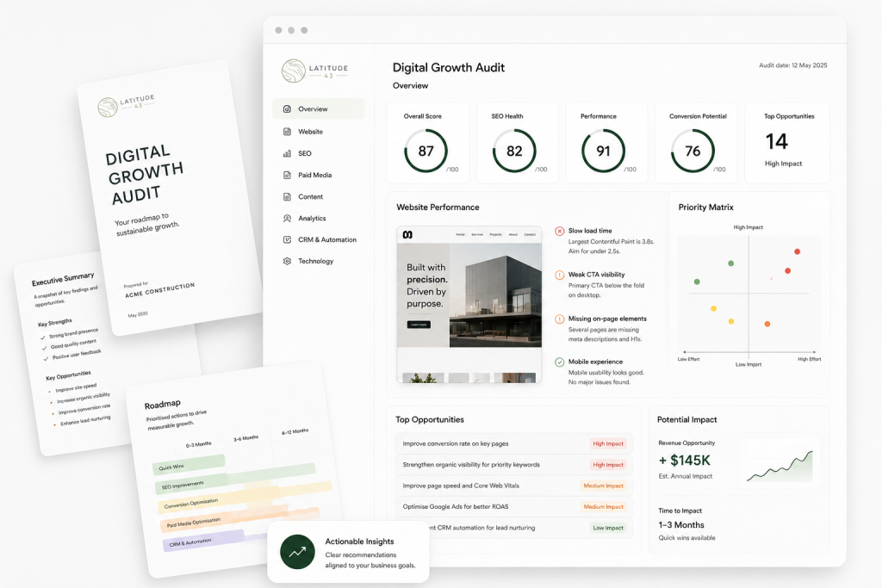Click the 'Mobile experience' finding title
The width and height of the screenshot is (882, 588).
[595, 362]
